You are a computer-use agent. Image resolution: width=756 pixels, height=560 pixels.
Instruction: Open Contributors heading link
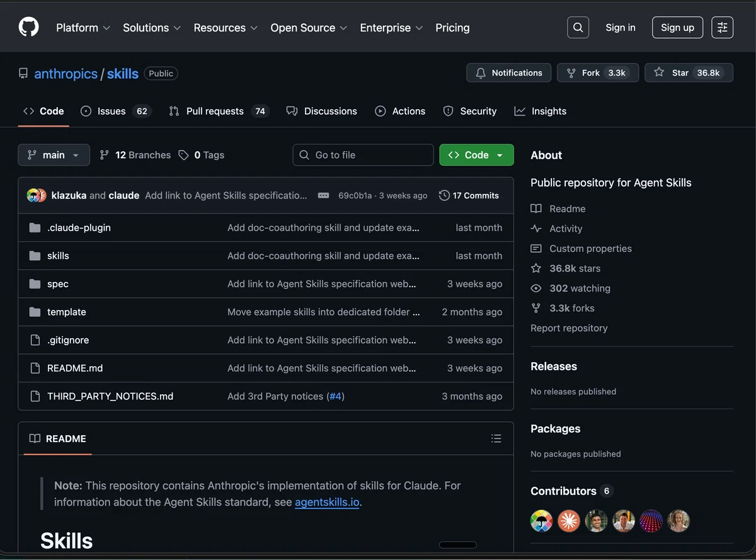(x=571, y=491)
